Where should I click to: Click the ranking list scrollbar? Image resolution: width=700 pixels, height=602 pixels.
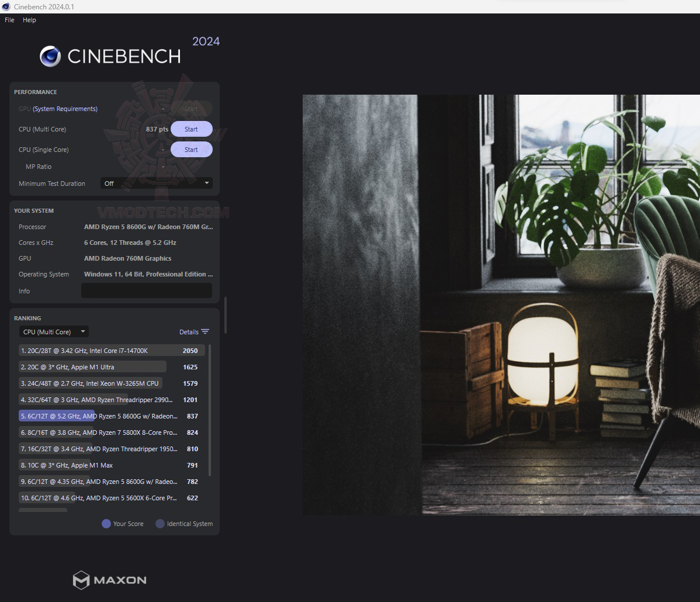click(x=210, y=410)
